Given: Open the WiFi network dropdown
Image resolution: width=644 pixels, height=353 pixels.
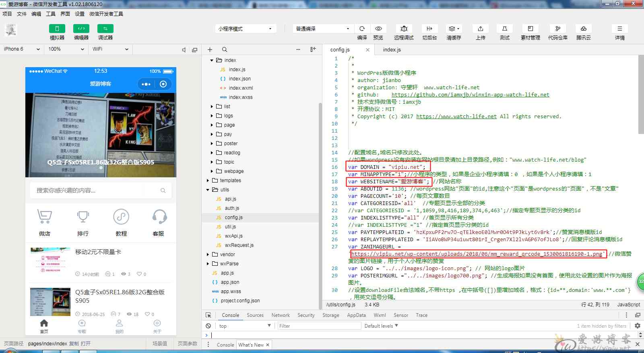Looking at the screenshot, I should pyautogui.click(x=110, y=49).
